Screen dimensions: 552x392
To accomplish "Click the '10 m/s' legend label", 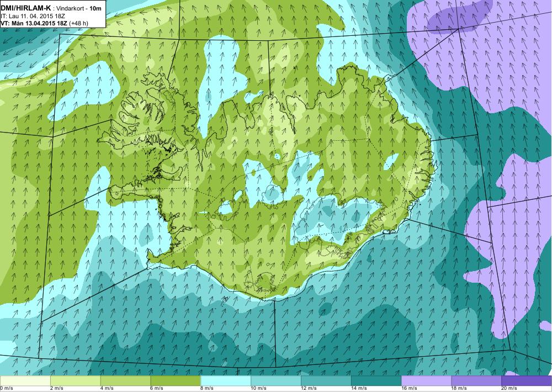I will coord(259,388).
